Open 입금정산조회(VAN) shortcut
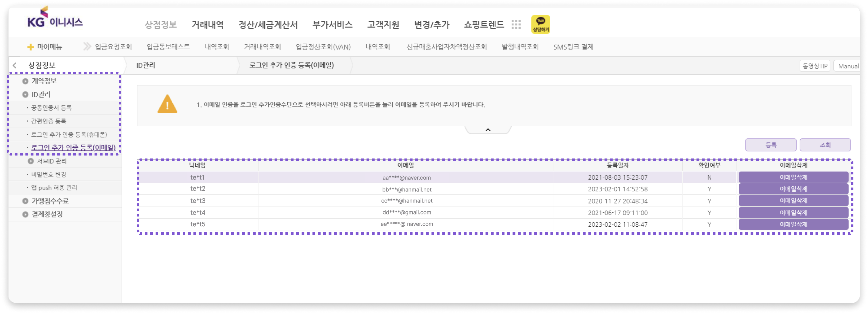The width and height of the screenshot is (868, 314). [323, 47]
